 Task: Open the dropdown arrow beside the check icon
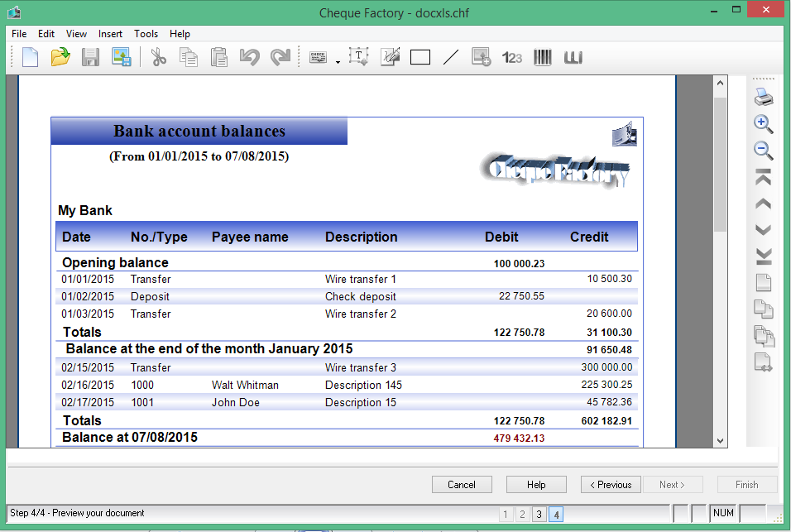(338, 62)
